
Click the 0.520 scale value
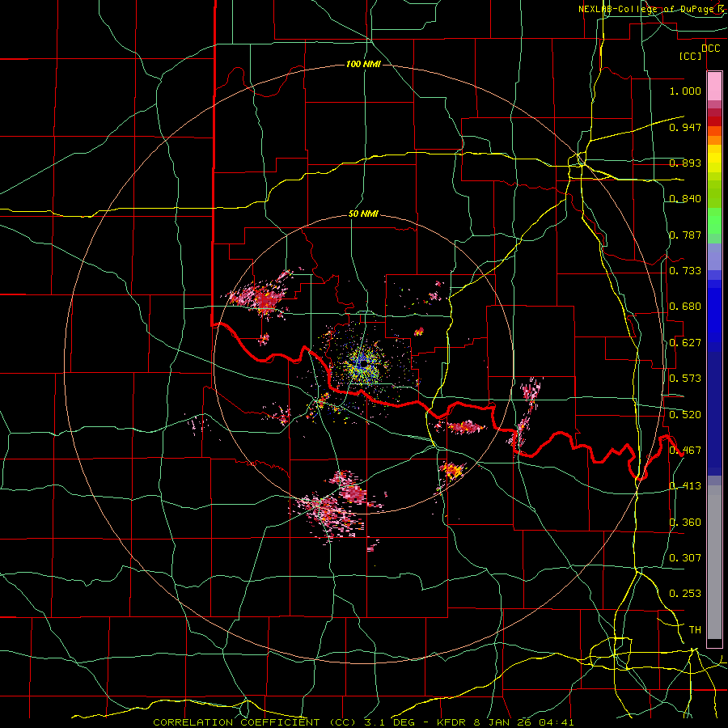[685, 415]
